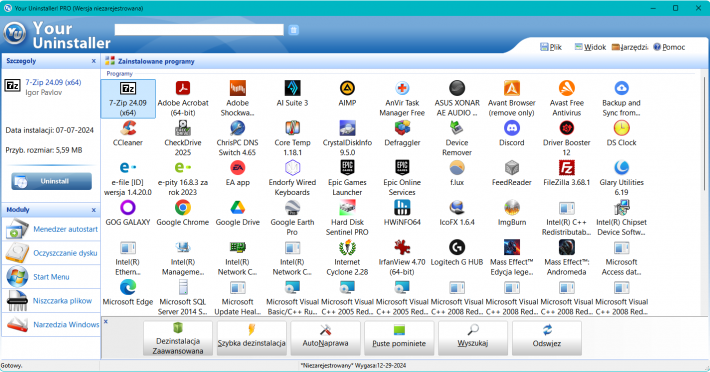This screenshot has width=710, height=372.
Task: Select Core Temp 1.18.1 icon
Action: [293, 128]
